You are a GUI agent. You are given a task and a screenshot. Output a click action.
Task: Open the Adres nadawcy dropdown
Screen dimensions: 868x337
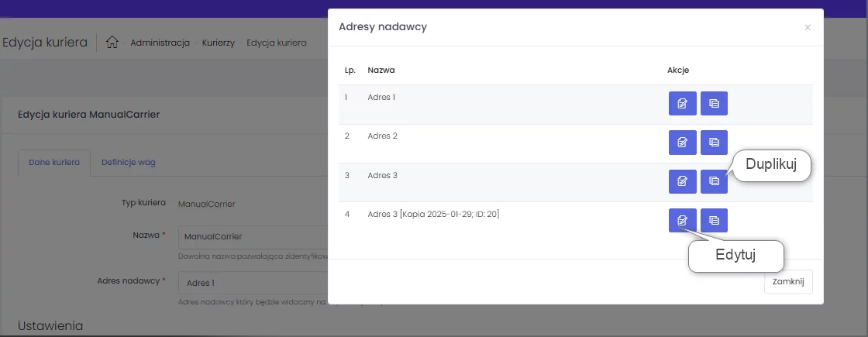[252, 283]
